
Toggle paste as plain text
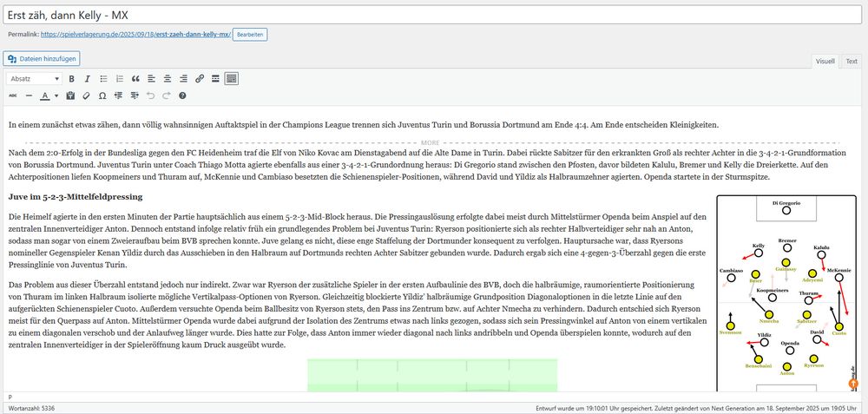[70, 95]
